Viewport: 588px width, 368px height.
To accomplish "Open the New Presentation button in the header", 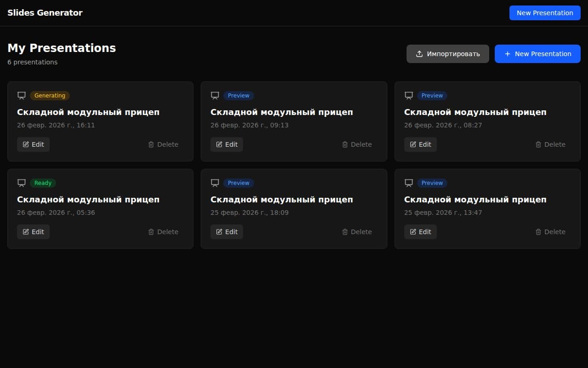I will pos(545,12).
